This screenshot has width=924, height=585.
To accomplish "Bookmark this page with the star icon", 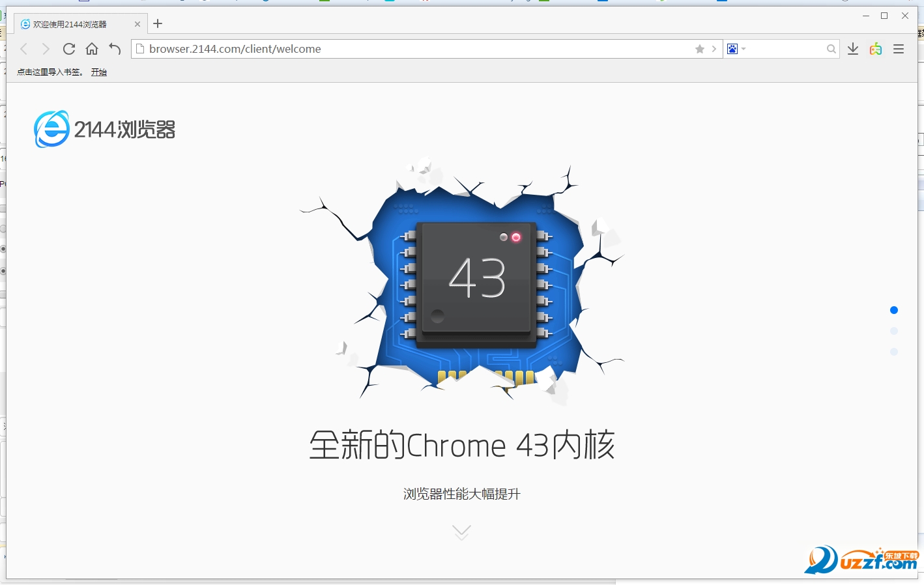I will click(700, 49).
